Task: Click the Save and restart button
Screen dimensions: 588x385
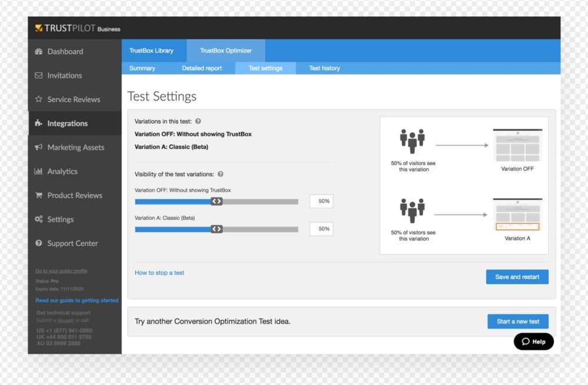Action: tap(517, 277)
